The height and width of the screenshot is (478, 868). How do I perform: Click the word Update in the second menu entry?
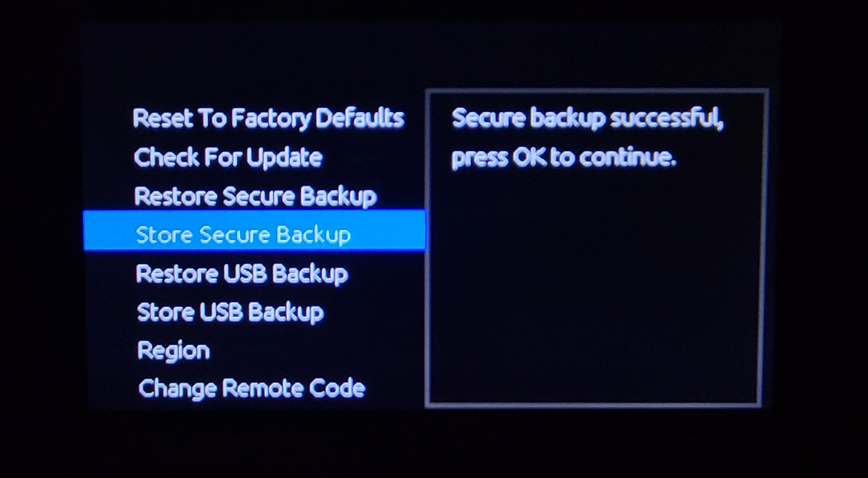(x=284, y=158)
